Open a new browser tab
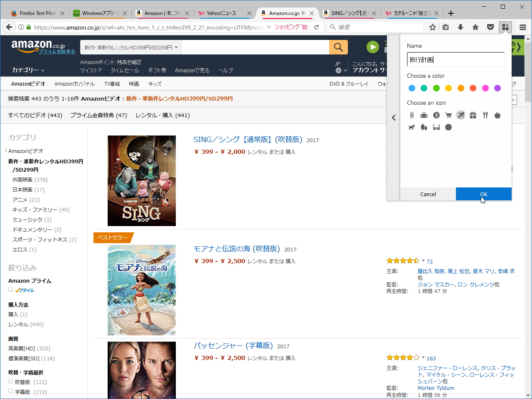The image size is (532, 399). point(451,13)
